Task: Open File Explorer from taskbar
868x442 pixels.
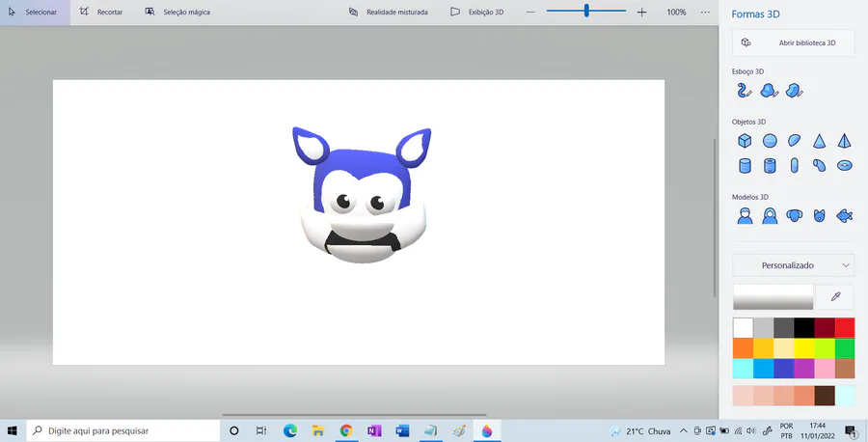Action: click(317, 430)
